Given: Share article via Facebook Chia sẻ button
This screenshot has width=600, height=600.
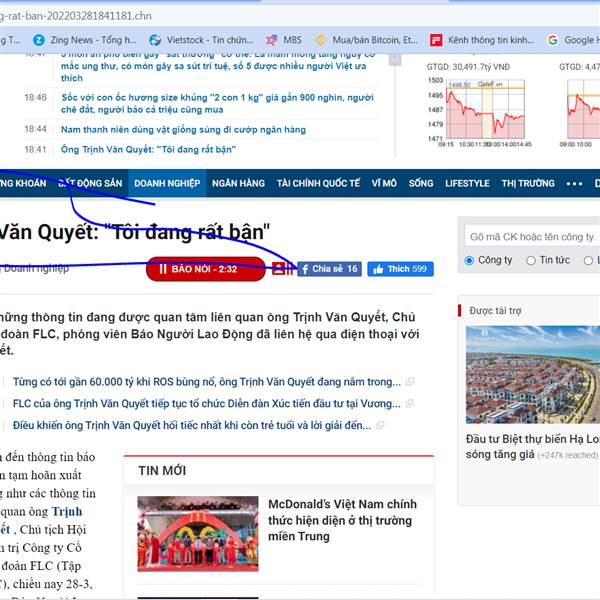Looking at the screenshot, I should coord(329,269).
